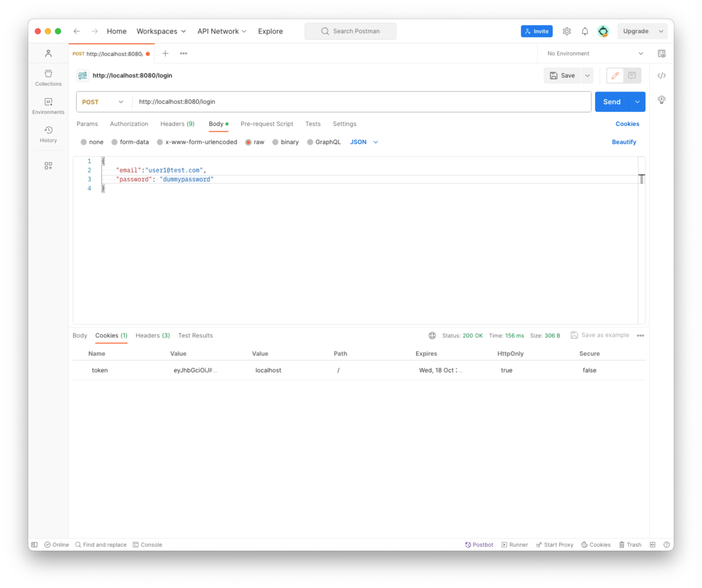Image resolution: width=702 pixels, height=588 pixels.
Task: Switch to the Authorization tab
Action: pos(129,124)
